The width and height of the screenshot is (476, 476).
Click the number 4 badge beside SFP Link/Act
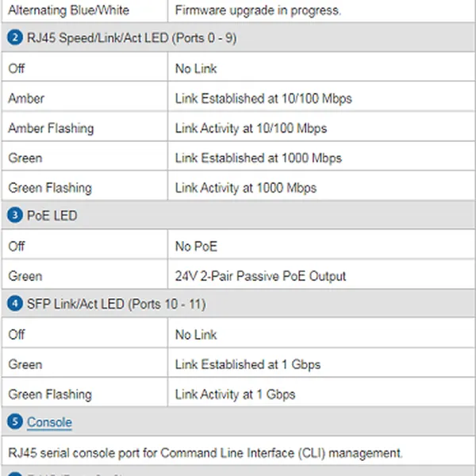click(16, 304)
